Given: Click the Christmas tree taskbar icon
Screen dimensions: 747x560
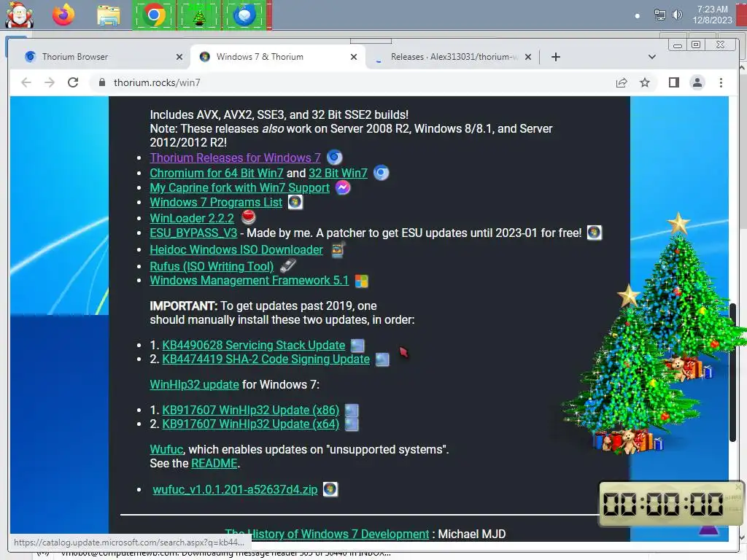Looking at the screenshot, I should click(x=199, y=16).
